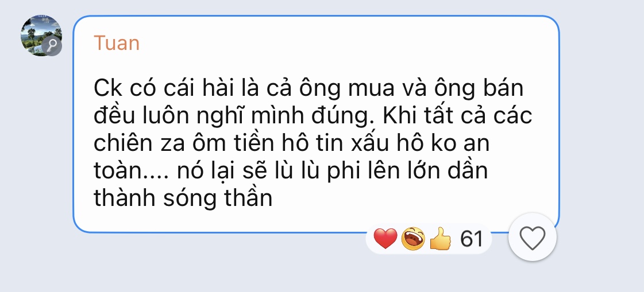
Task: Select the line starting with toàn....
Action: coord(290,170)
